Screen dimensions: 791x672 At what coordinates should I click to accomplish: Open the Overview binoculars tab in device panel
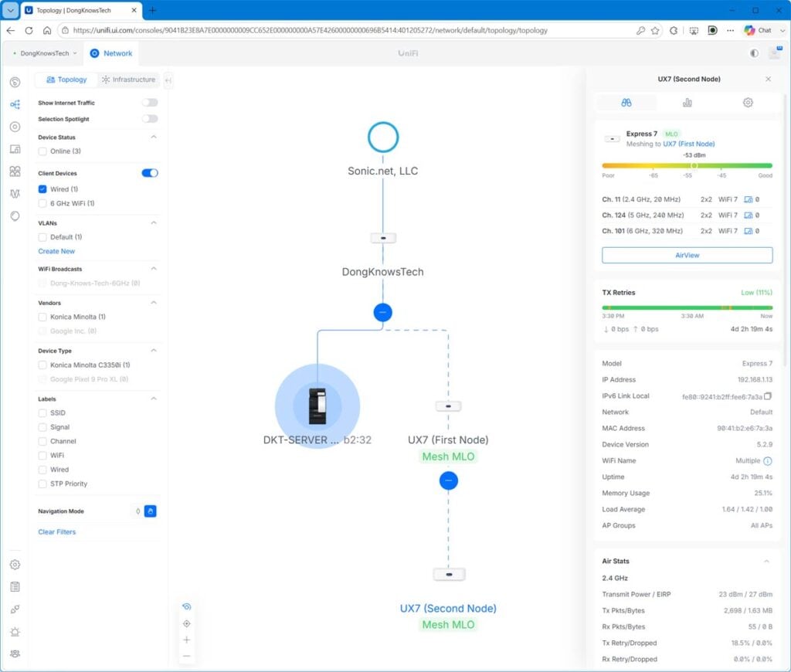point(626,103)
